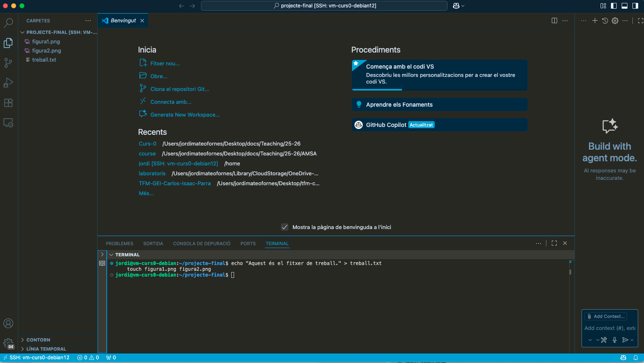
Task: Open Explorer views and more actions
Action: point(88,21)
